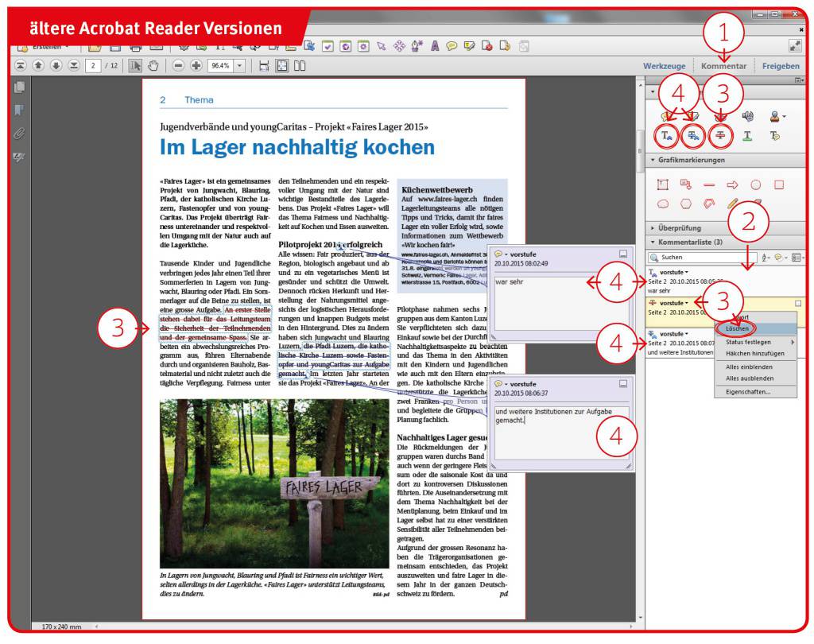Click the comment panel options menu icon

coord(800,81)
